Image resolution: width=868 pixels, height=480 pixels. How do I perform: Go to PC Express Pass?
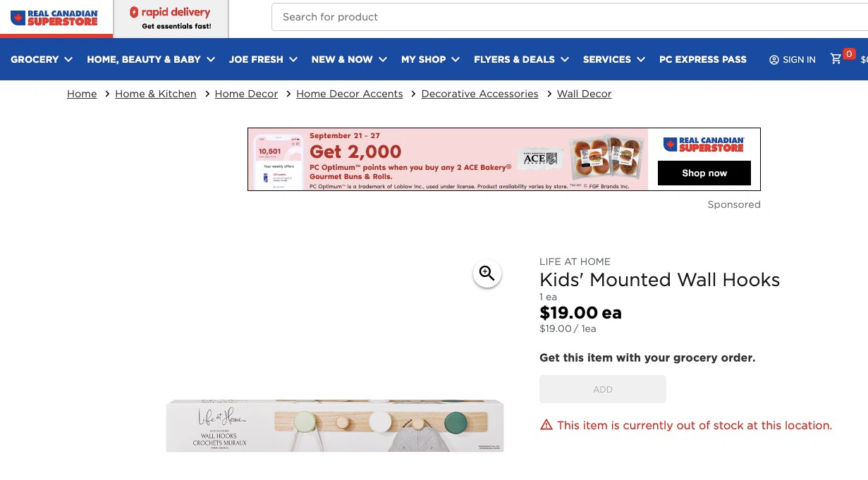[702, 59]
